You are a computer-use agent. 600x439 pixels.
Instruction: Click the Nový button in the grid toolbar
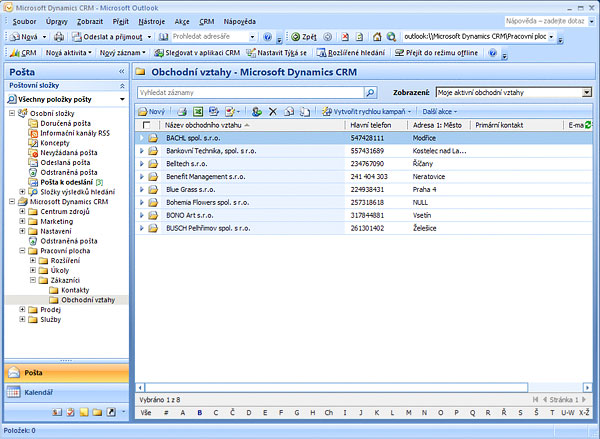(x=152, y=111)
